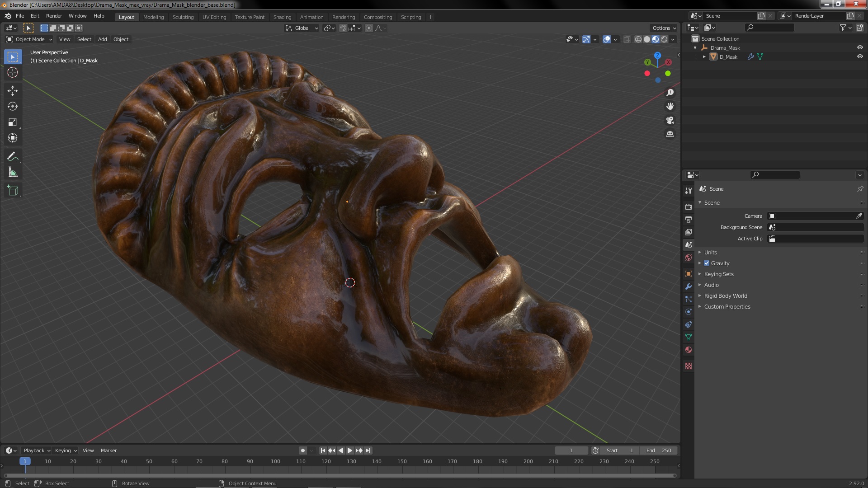Open View Layer properties tab
The width and height of the screenshot is (868, 488).
point(689,232)
